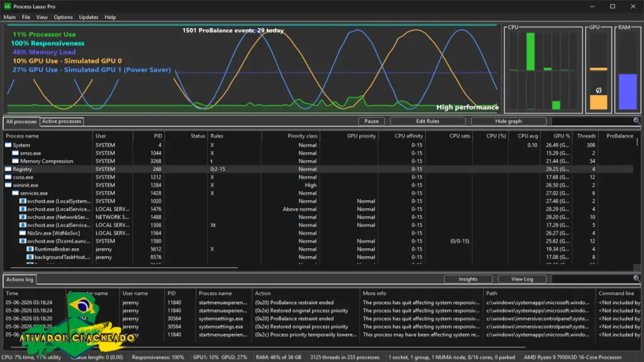644x362 pixels.
Task: Select the first ProBalance restraint ended entry
Action: coord(294,302)
